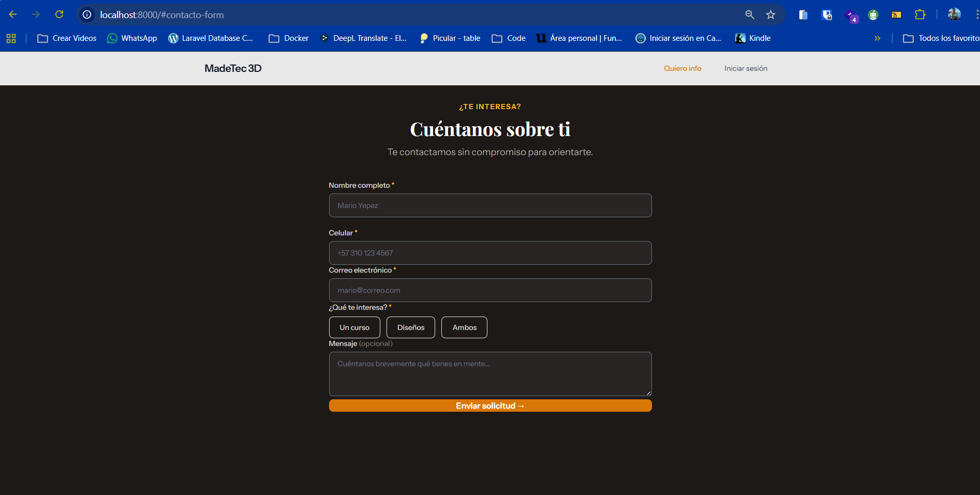
Task: Open the Área personal bookmark
Action: [x=579, y=38]
